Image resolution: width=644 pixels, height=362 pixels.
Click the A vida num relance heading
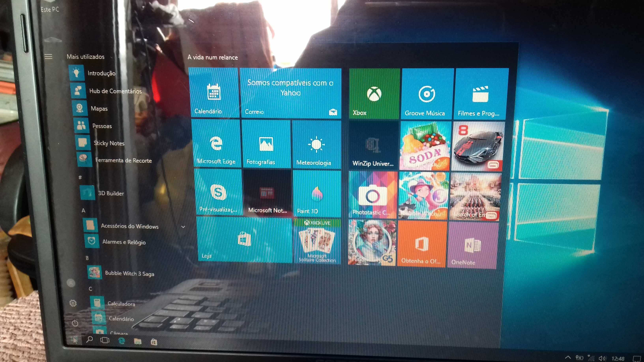[213, 57]
